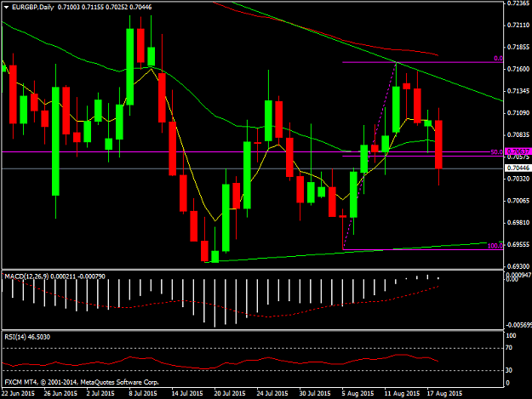
Task: Click the 30 Jul 2015 date label
Action: [x=314, y=393]
